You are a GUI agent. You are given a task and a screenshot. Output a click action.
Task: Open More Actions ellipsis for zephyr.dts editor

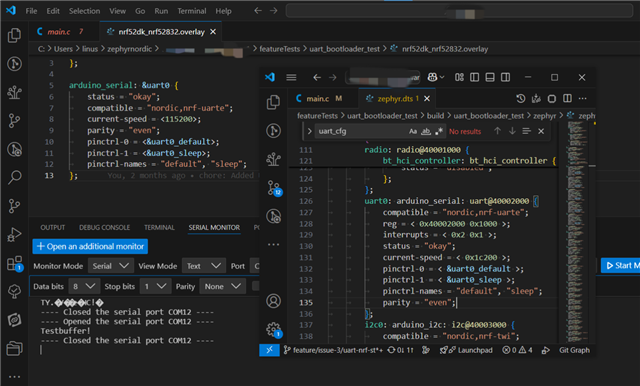pos(582,98)
